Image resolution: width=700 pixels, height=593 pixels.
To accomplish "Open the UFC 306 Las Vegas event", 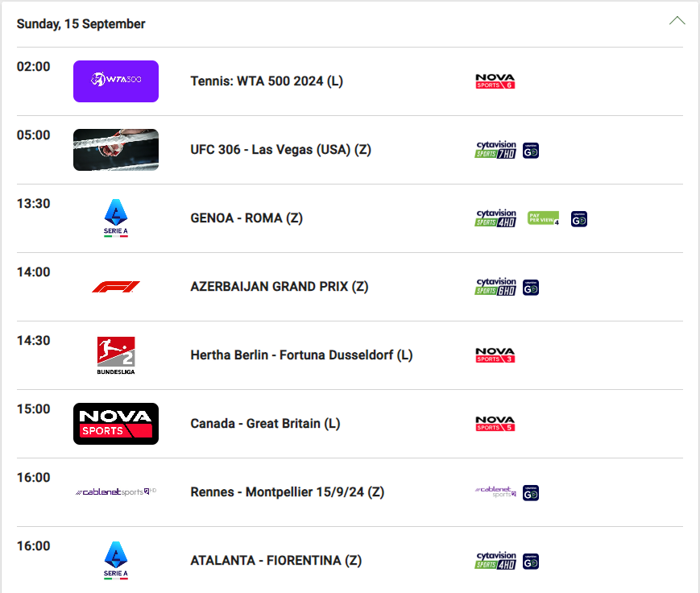I will tap(280, 150).
